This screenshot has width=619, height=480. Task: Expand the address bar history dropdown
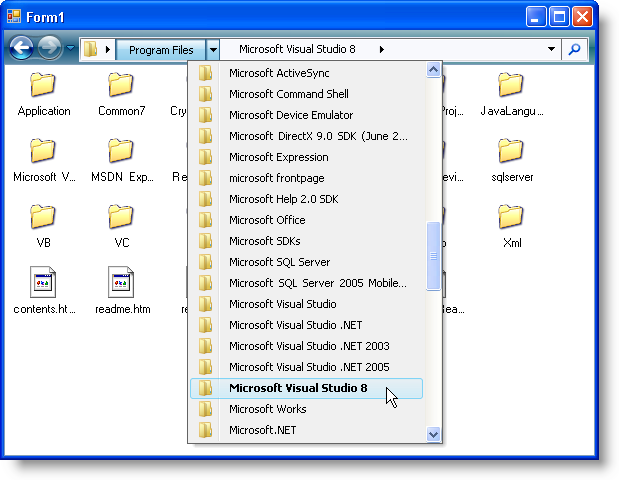(x=552, y=49)
